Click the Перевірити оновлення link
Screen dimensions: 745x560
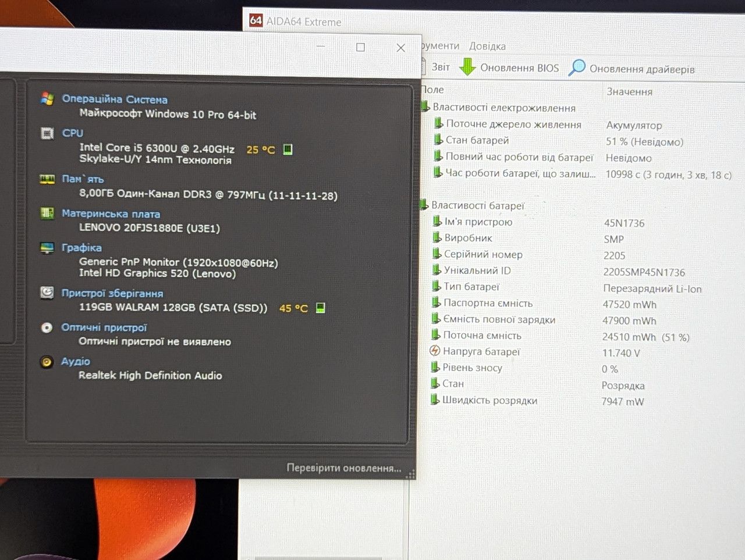click(x=344, y=468)
